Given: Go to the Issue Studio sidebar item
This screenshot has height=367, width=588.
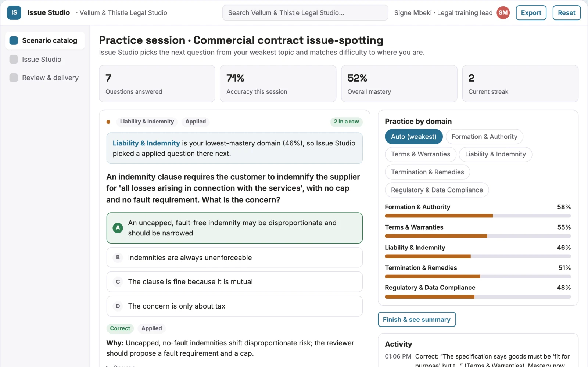Looking at the screenshot, I should click(45, 59).
